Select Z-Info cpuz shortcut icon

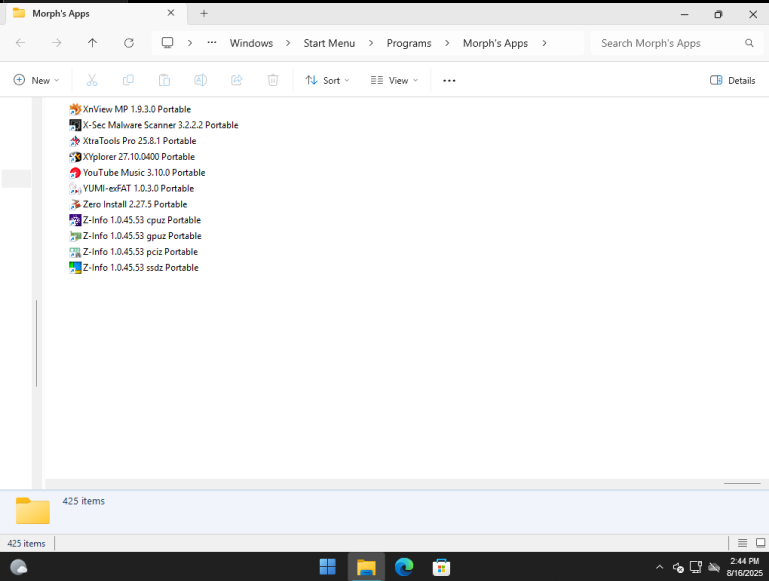[x=75, y=220]
